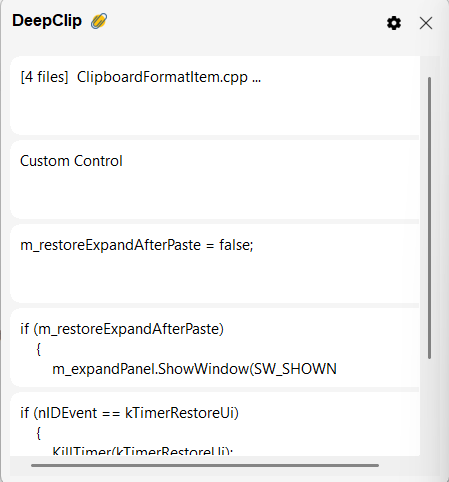
Task: Select the m_restoreExpandAfterPaste = false; clip
Action: 215,264
